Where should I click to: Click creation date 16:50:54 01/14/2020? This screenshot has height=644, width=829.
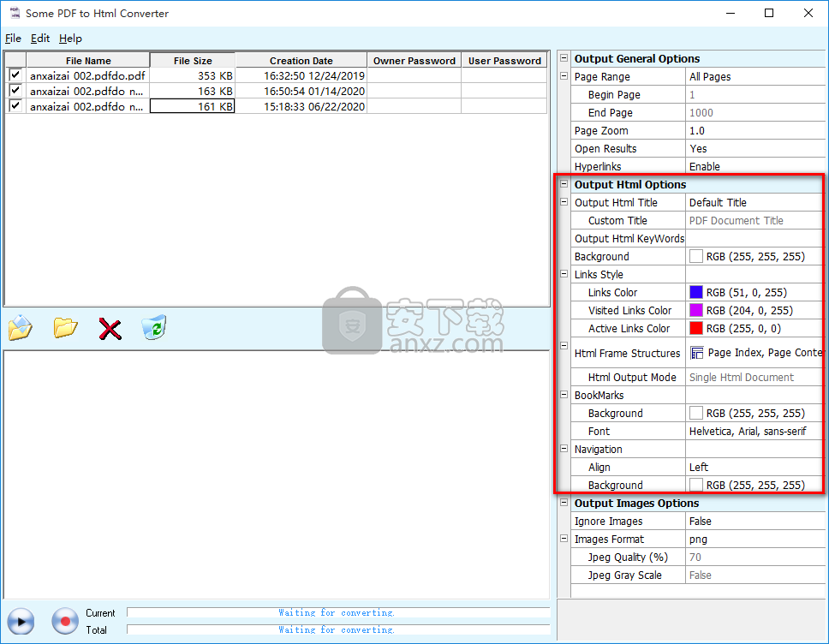tap(301, 91)
